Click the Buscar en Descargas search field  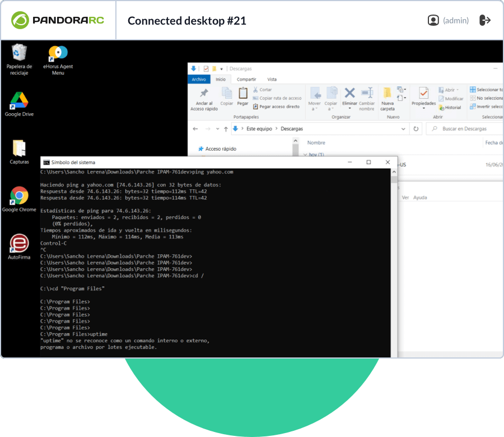(x=464, y=129)
